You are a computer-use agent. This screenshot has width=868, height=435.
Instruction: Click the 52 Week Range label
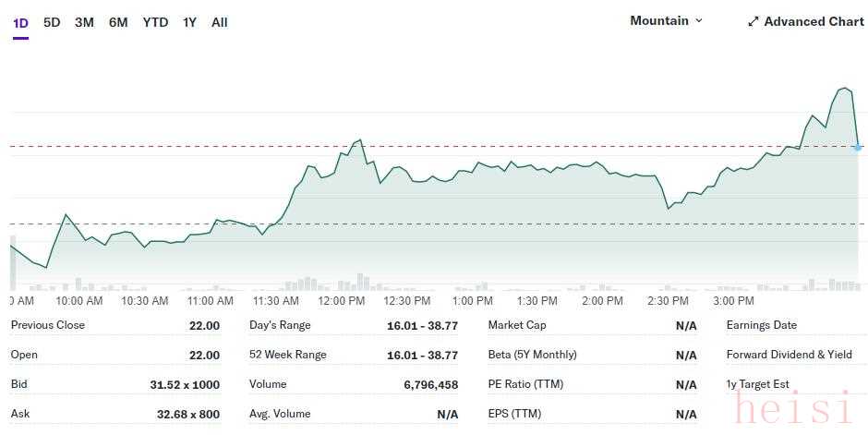click(288, 355)
